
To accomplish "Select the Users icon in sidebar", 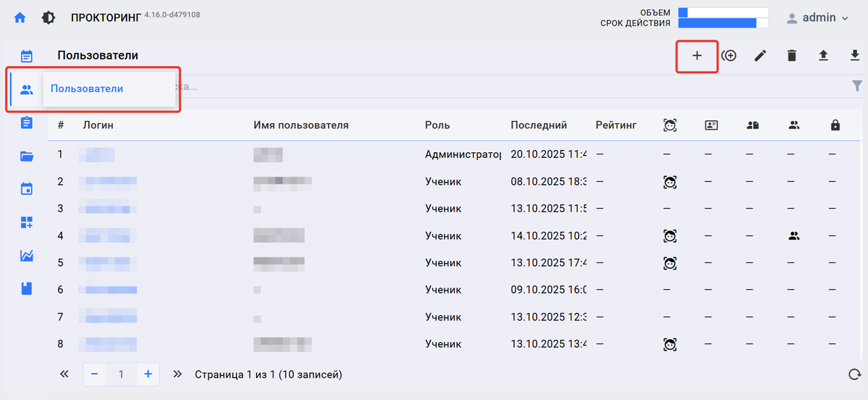I will coord(27,90).
